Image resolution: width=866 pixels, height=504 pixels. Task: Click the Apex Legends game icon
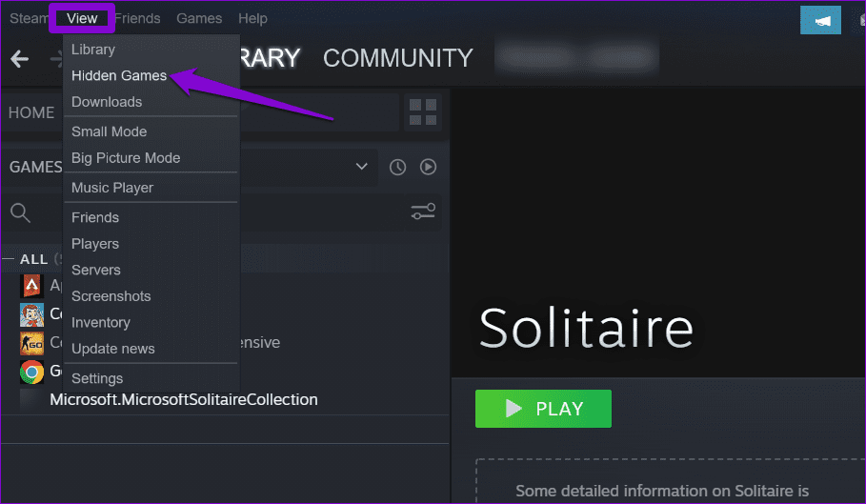tap(31, 286)
